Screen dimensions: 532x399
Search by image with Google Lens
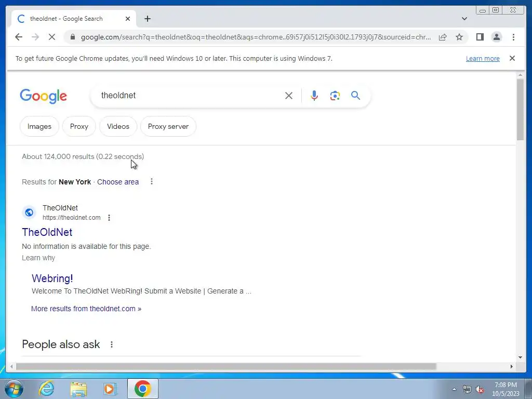[335, 96]
